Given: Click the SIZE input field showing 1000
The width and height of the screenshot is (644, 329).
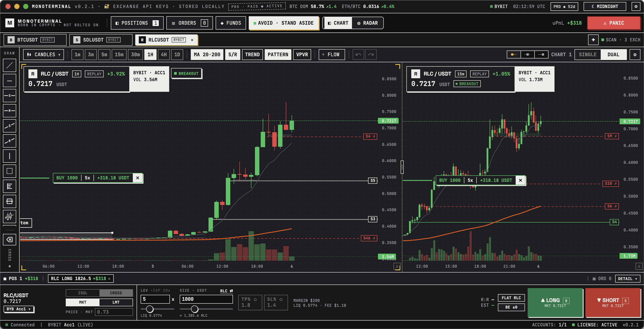Looking at the screenshot, I should tap(206, 299).
